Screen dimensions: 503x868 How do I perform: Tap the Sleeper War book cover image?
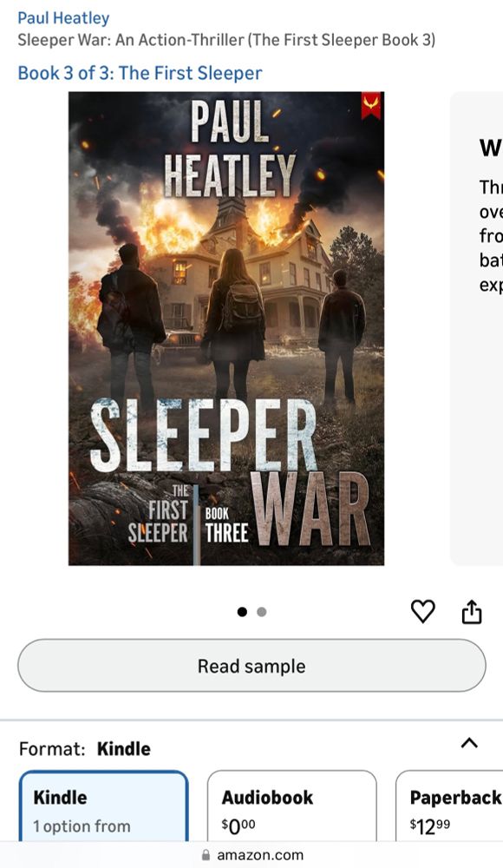[226, 328]
